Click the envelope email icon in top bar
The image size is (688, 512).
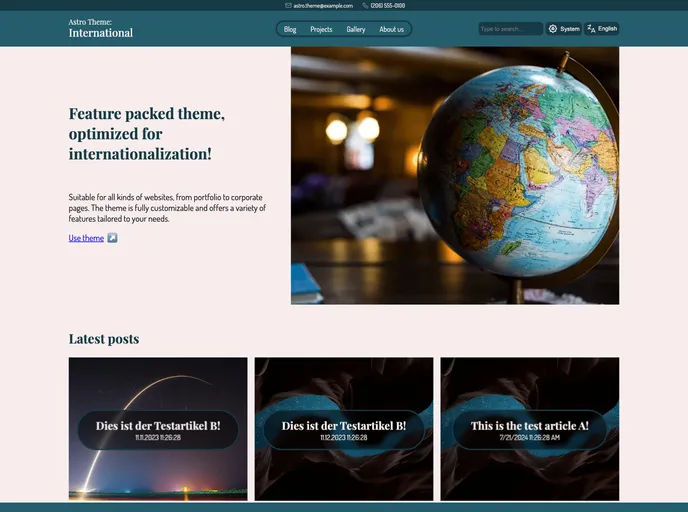coord(288,6)
